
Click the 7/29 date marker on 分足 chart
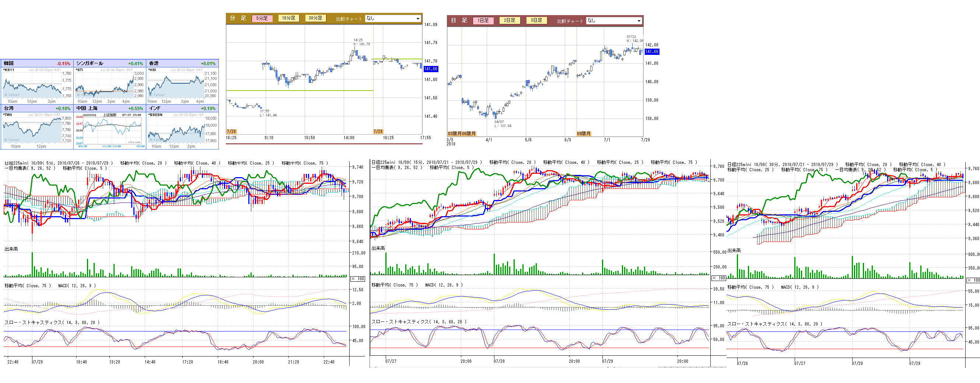[378, 131]
